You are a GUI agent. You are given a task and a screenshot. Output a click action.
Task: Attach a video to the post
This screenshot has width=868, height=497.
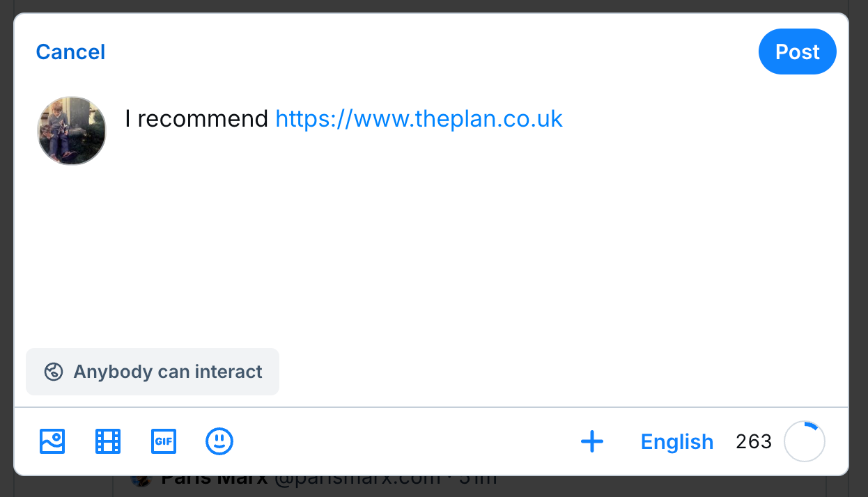pyautogui.click(x=108, y=441)
